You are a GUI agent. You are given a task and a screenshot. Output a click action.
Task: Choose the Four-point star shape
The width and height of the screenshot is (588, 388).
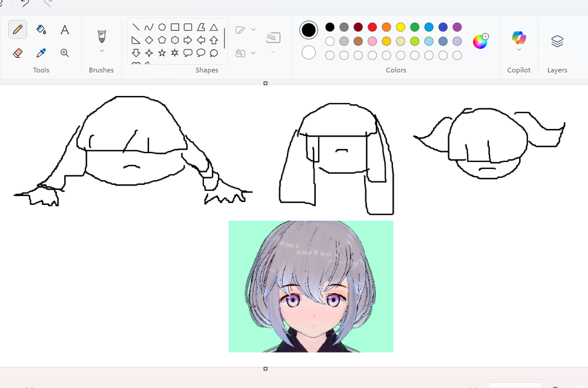pyautogui.click(x=149, y=53)
